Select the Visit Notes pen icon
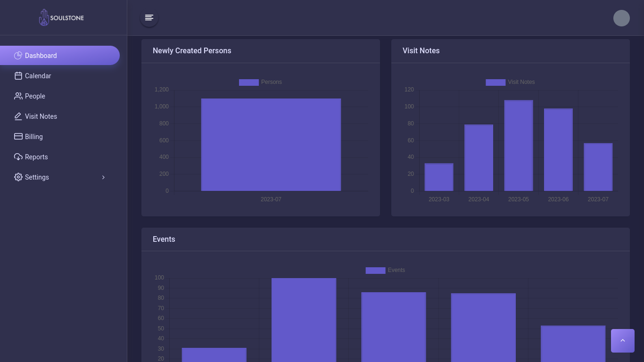 click(x=18, y=116)
